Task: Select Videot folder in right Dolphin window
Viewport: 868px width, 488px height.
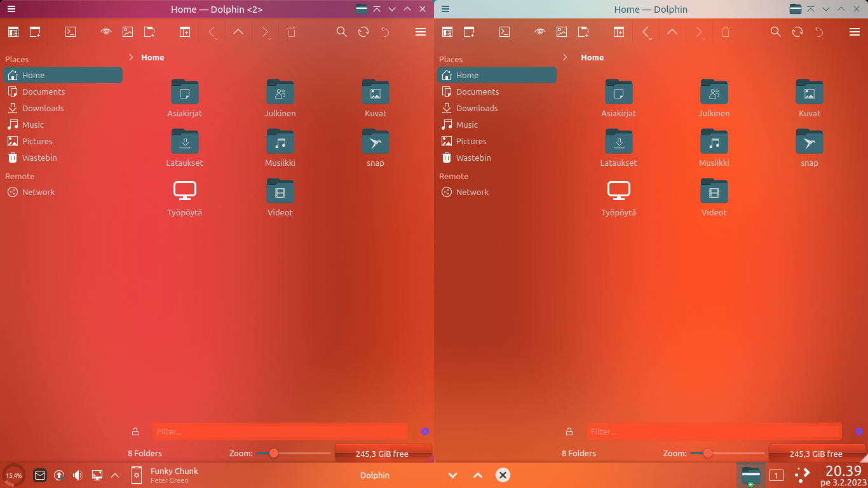Action: (714, 198)
